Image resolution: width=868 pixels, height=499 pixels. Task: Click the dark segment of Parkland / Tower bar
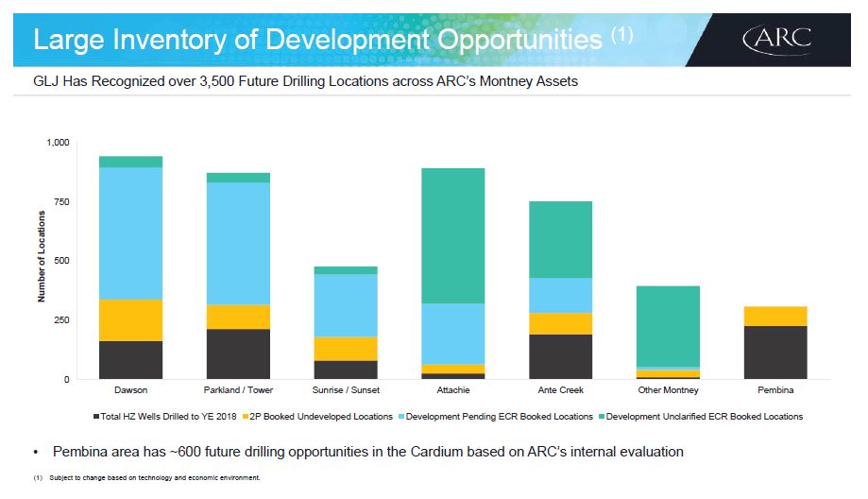(x=238, y=353)
